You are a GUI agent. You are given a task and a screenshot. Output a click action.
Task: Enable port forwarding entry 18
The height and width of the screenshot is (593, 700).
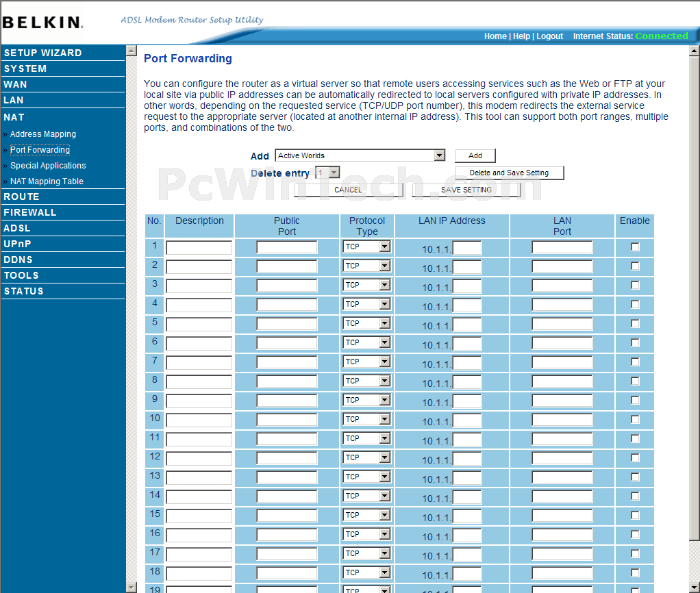click(635, 573)
